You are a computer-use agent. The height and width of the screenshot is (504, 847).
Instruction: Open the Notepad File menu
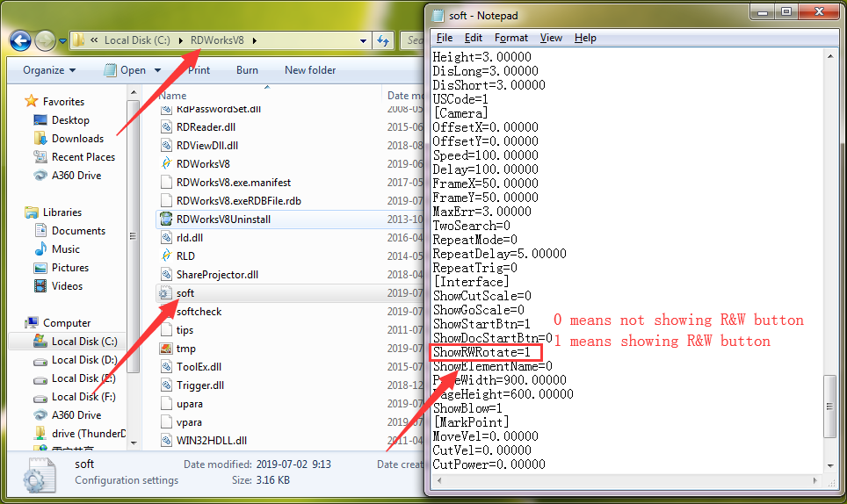(x=444, y=38)
